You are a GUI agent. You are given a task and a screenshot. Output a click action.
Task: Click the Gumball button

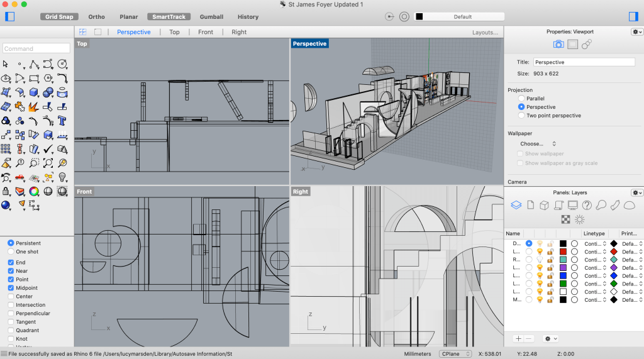coord(211,17)
